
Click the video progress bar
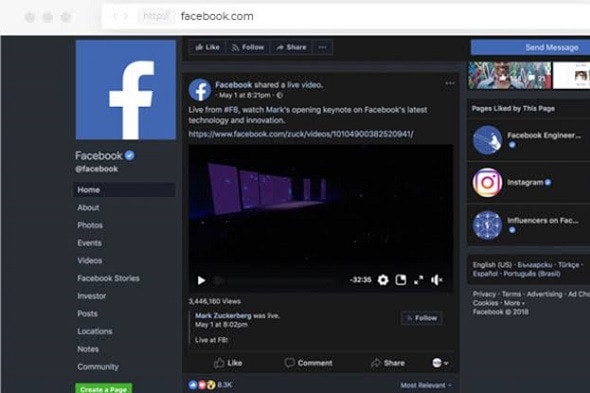(x=275, y=280)
